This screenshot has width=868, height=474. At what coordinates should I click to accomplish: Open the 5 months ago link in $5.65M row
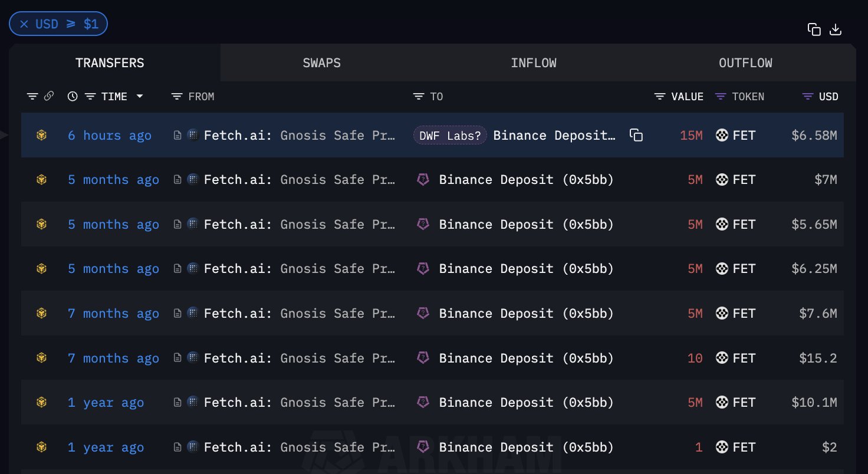(113, 225)
